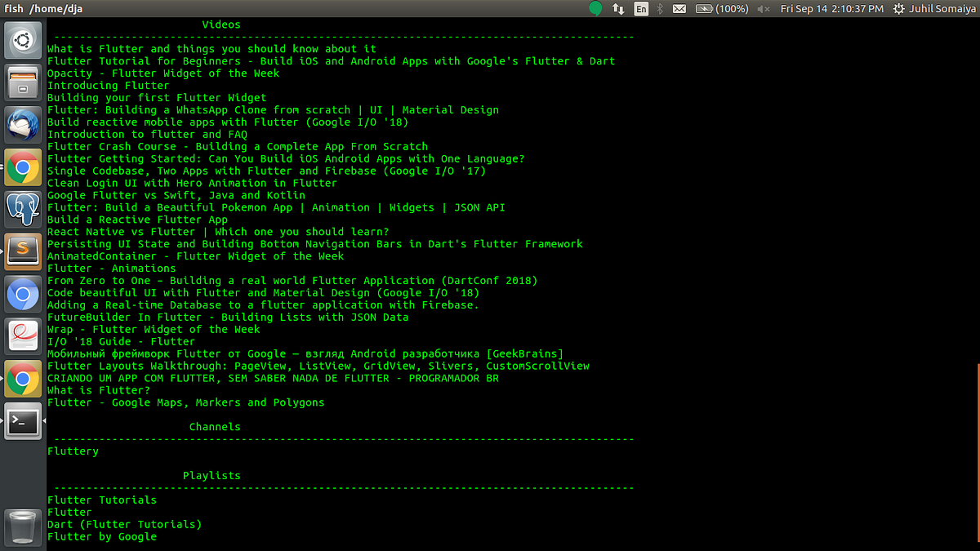Screen dimensions: 980x551
Task: Launch Chromium browser from the launcher
Action: tap(23, 294)
